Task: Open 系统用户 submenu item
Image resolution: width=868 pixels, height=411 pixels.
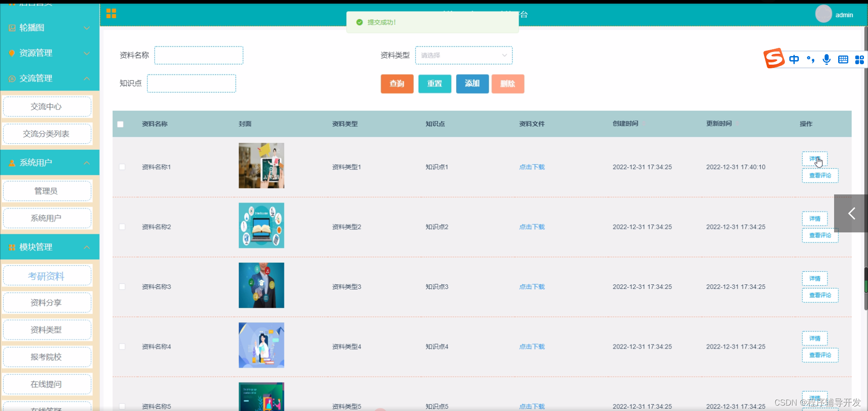Action: click(47, 218)
